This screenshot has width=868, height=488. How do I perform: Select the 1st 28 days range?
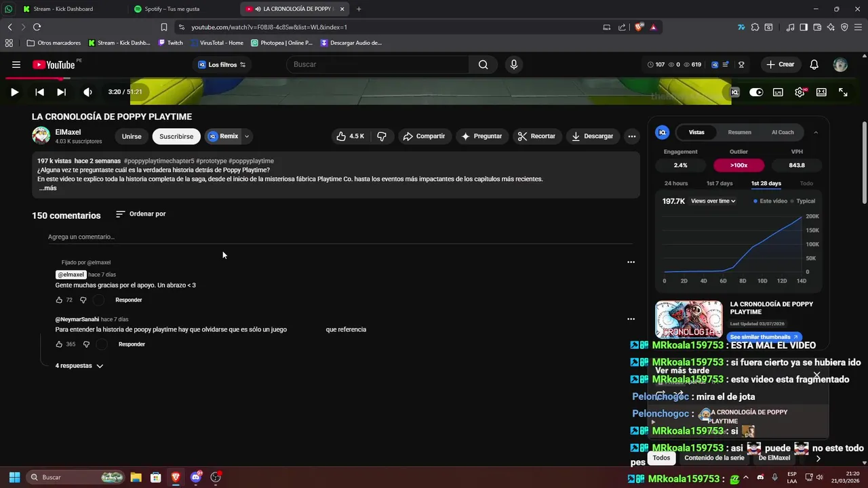point(766,184)
